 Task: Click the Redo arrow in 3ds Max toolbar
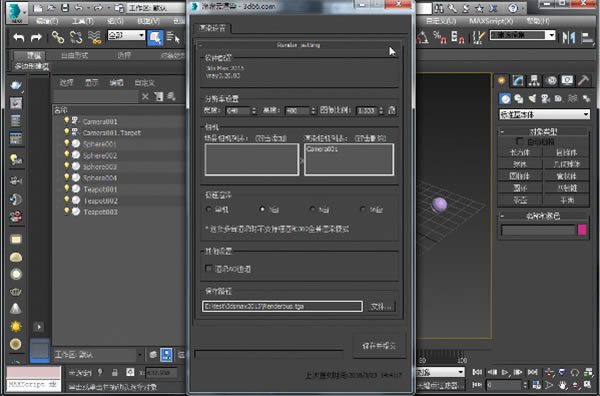coord(36,37)
